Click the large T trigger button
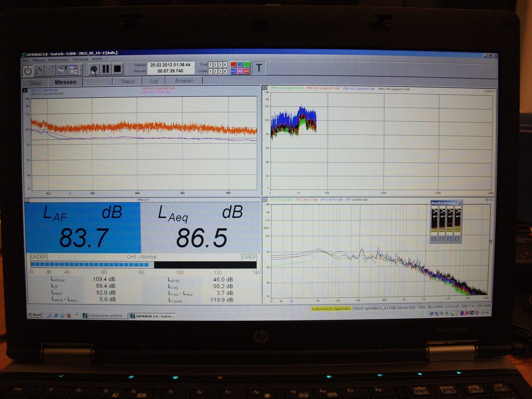The width and height of the screenshot is (532, 399). tap(259, 68)
